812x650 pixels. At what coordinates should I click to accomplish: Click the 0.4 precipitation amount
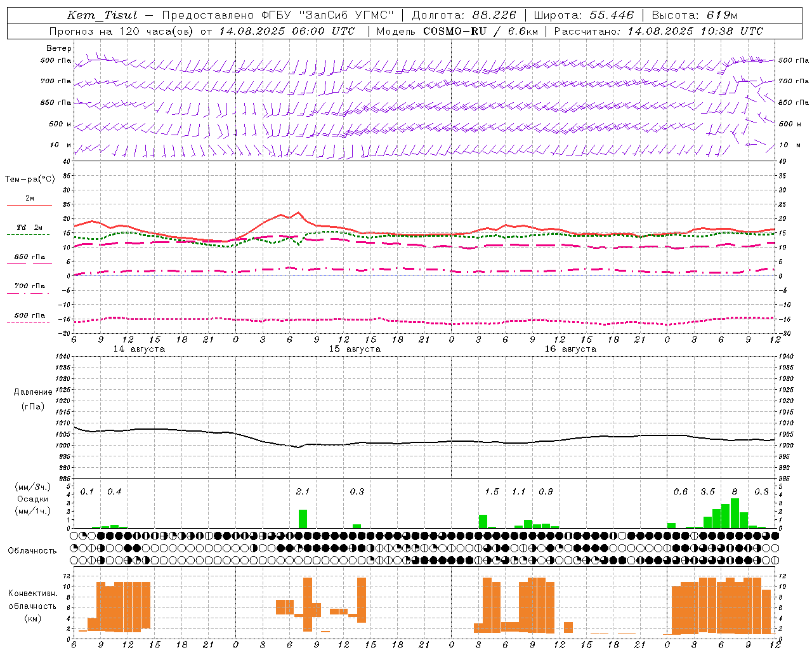coord(114,492)
